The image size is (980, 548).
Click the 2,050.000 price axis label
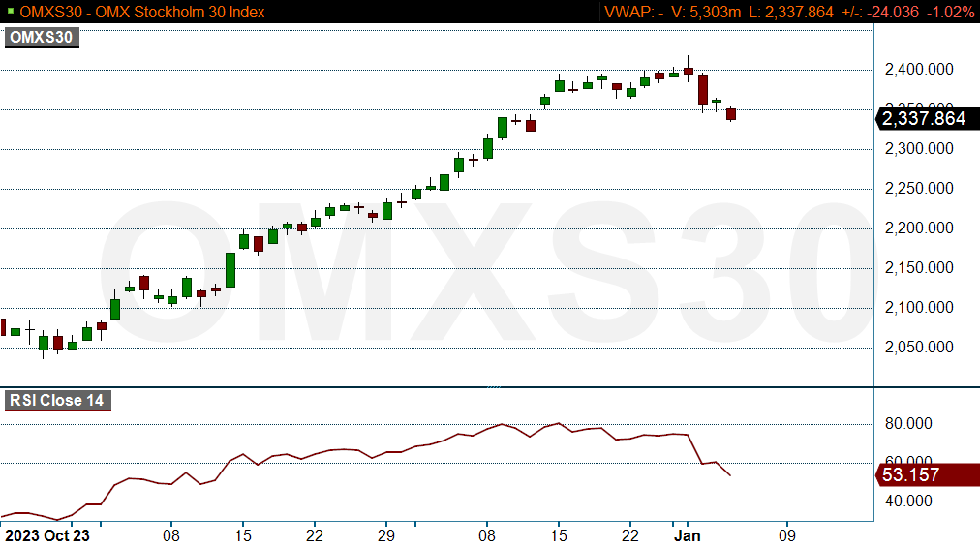[919, 347]
